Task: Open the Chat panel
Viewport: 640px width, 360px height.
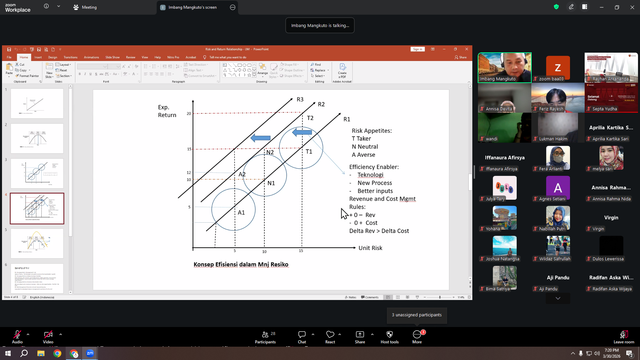Action: pyautogui.click(x=302, y=337)
